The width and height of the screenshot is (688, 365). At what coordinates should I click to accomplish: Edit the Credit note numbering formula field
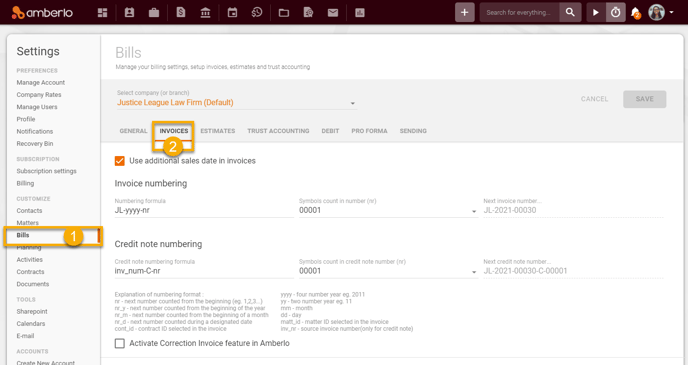coord(204,271)
